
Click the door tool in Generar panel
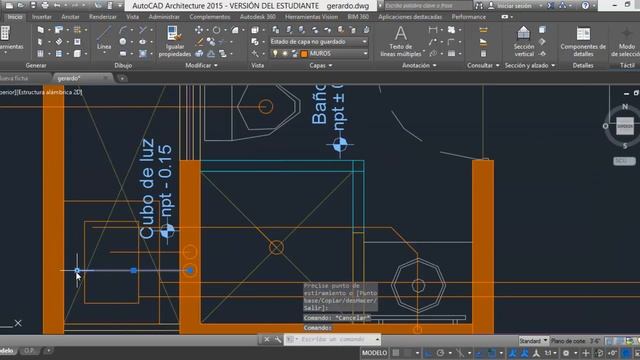click(40, 42)
